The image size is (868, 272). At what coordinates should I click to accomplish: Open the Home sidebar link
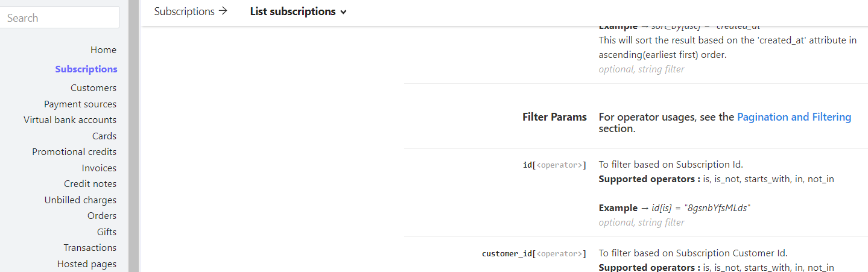[x=103, y=50]
